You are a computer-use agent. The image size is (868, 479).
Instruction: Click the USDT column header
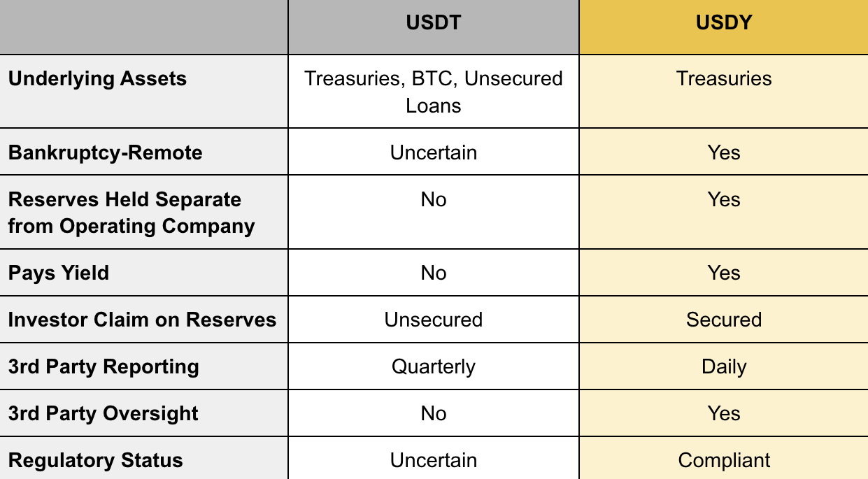pos(433,22)
